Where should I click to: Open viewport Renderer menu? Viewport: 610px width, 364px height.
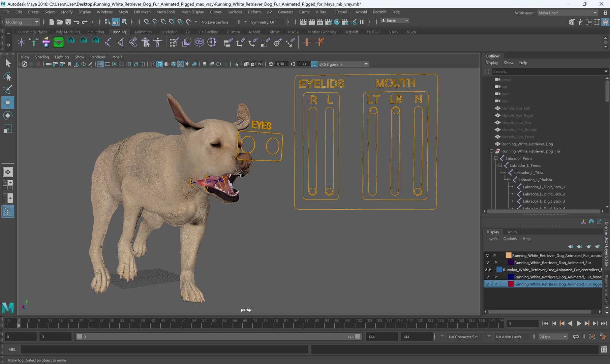[98, 57]
